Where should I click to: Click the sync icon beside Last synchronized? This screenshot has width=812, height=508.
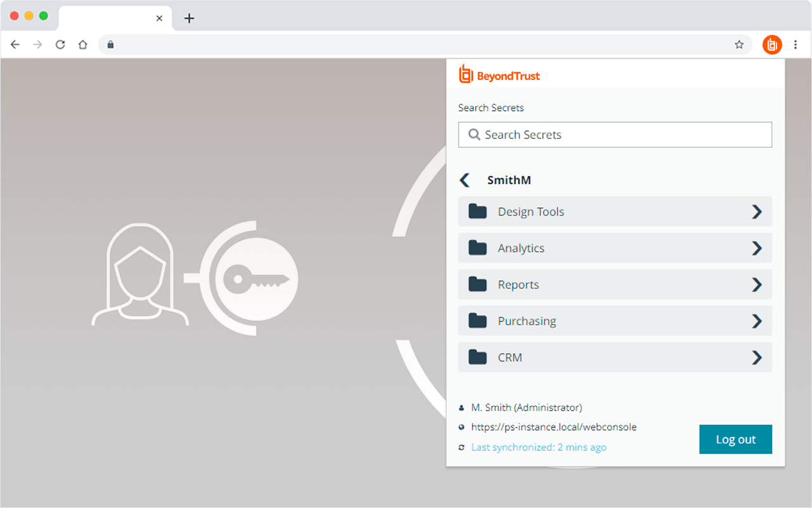point(462,447)
